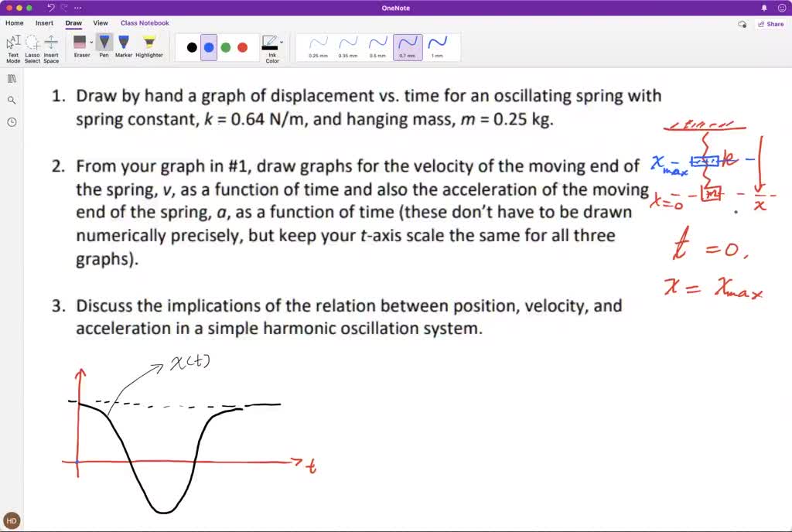The width and height of the screenshot is (792, 532).
Task: Open the notebooks library sidebar icon
Action: point(12,78)
